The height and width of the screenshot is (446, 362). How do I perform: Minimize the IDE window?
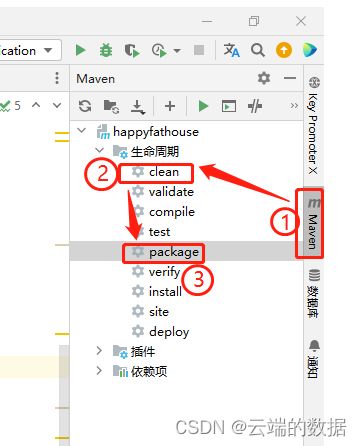tap(207, 21)
